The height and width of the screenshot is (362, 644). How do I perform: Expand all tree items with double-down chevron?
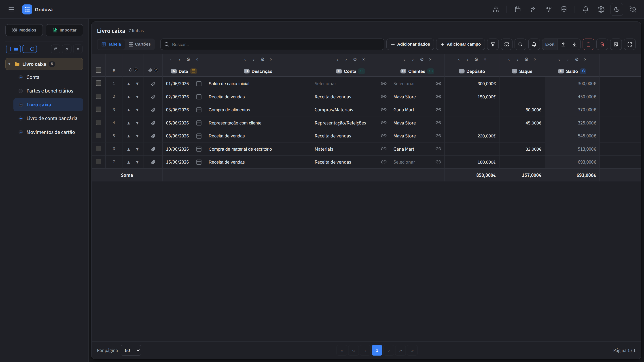[x=67, y=49]
